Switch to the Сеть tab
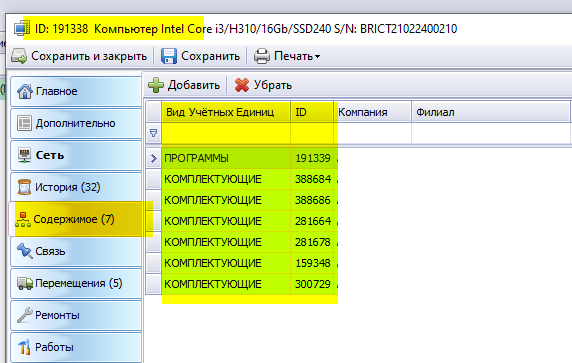 [x=76, y=155]
